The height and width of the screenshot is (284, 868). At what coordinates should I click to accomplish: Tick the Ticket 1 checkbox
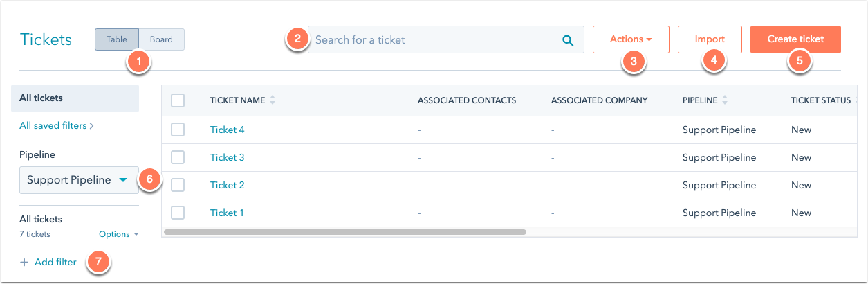[178, 213]
